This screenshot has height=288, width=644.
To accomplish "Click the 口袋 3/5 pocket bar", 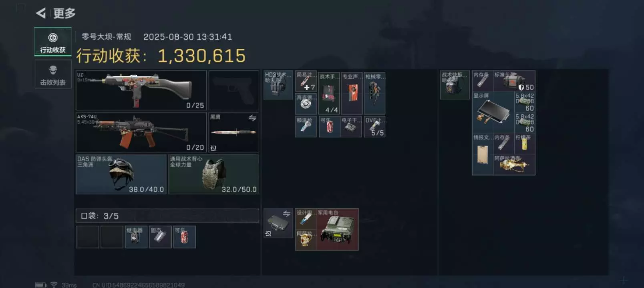I will (x=167, y=216).
